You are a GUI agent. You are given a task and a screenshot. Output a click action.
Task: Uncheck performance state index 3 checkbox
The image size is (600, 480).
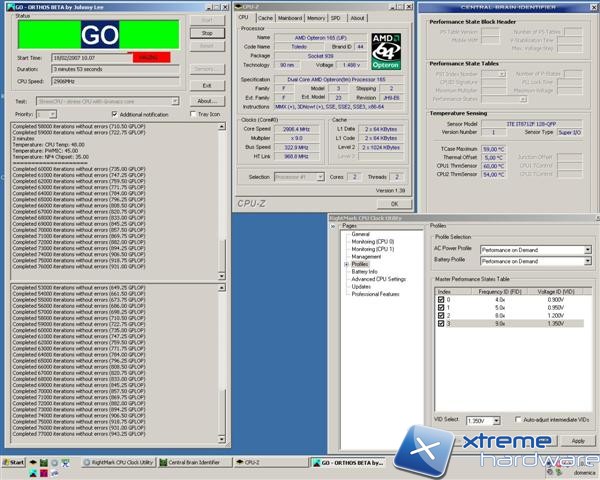coord(441,325)
